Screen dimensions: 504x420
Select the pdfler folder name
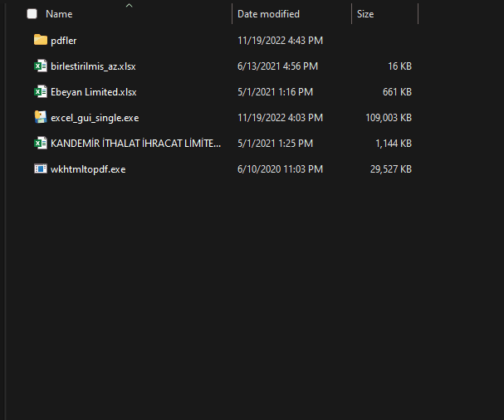64,40
